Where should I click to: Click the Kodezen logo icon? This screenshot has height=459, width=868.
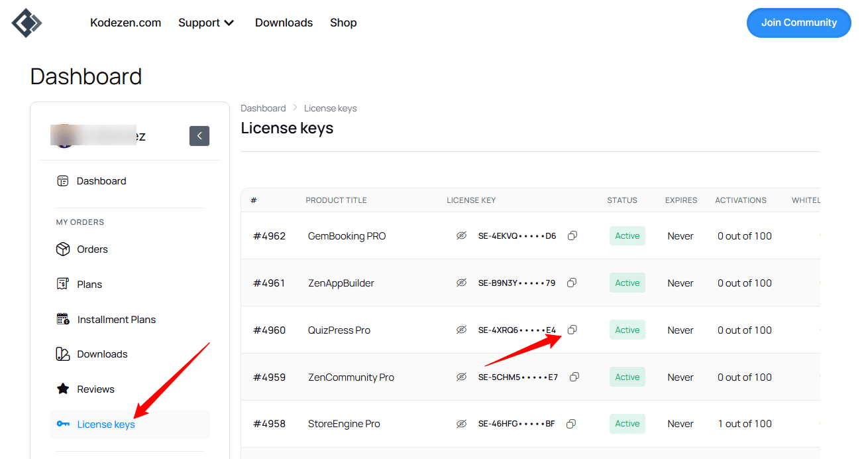pyautogui.click(x=27, y=23)
